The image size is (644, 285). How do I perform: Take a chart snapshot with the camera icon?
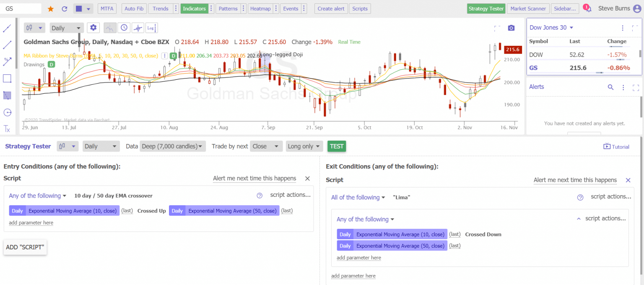click(x=511, y=28)
